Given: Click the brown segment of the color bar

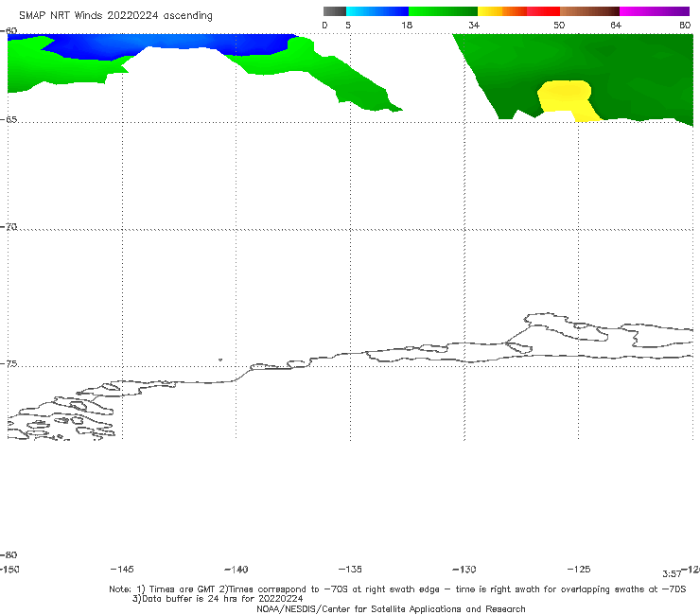Looking at the screenshot, I should 589,11.
